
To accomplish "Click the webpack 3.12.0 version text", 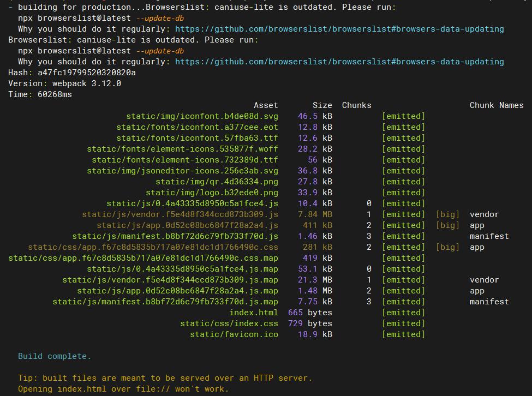I will click(87, 83).
